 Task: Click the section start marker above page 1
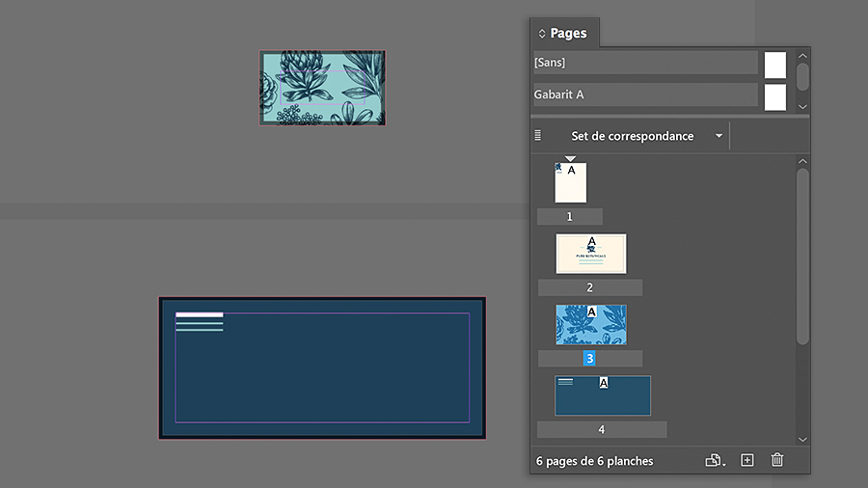coord(570,159)
